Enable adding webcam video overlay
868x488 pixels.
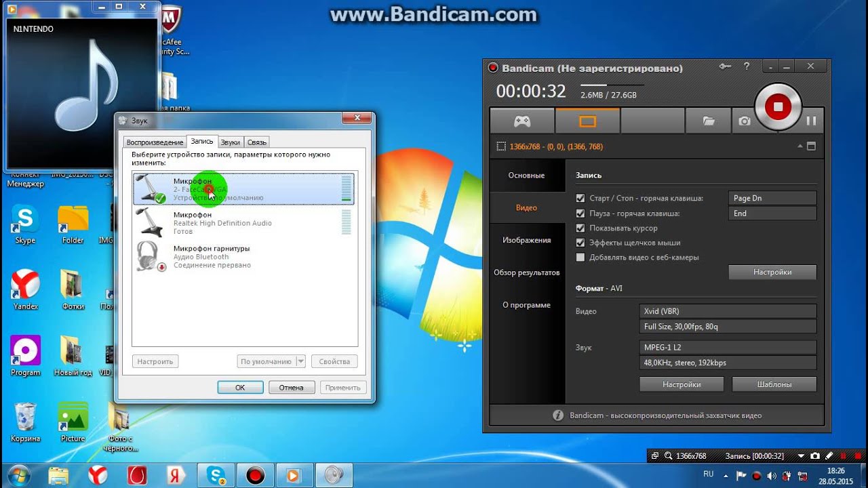[x=580, y=258]
